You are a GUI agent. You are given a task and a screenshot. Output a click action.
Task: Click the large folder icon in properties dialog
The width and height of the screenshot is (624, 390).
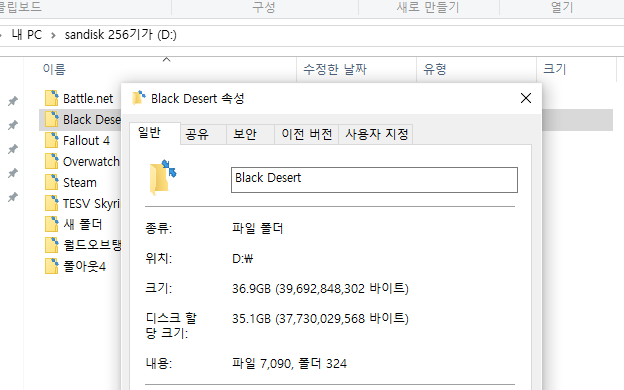pyautogui.click(x=162, y=177)
